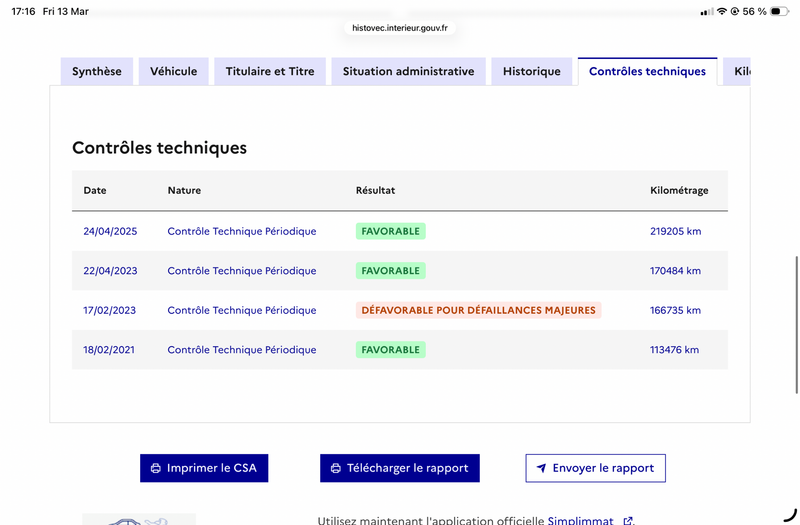This screenshot has width=800, height=525.
Task: Go to the Historique tab
Action: (532, 72)
